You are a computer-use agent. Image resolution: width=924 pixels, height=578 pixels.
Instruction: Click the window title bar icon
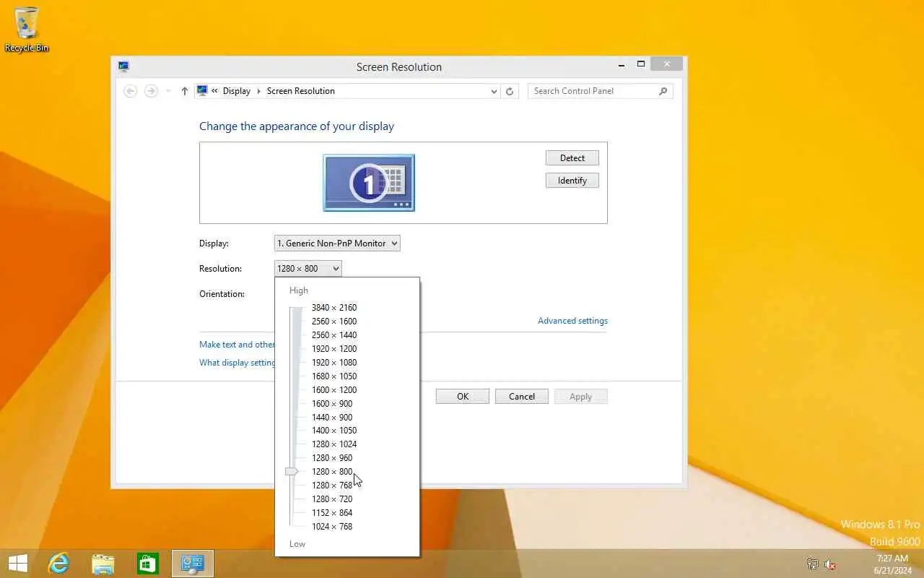coord(123,66)
